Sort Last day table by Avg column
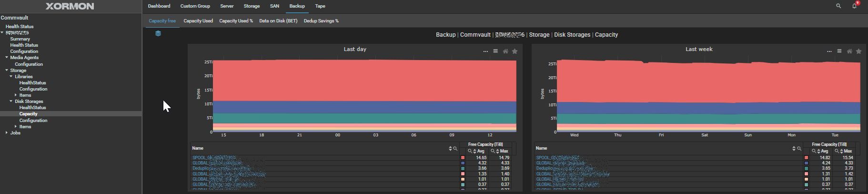 point(475,151)
